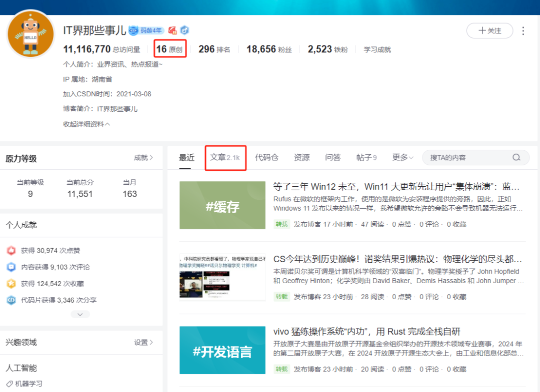Viewport: 540px width, 392px height.
Task: Switch to the 代码仓 tab
Action: [x=266, y=157]
